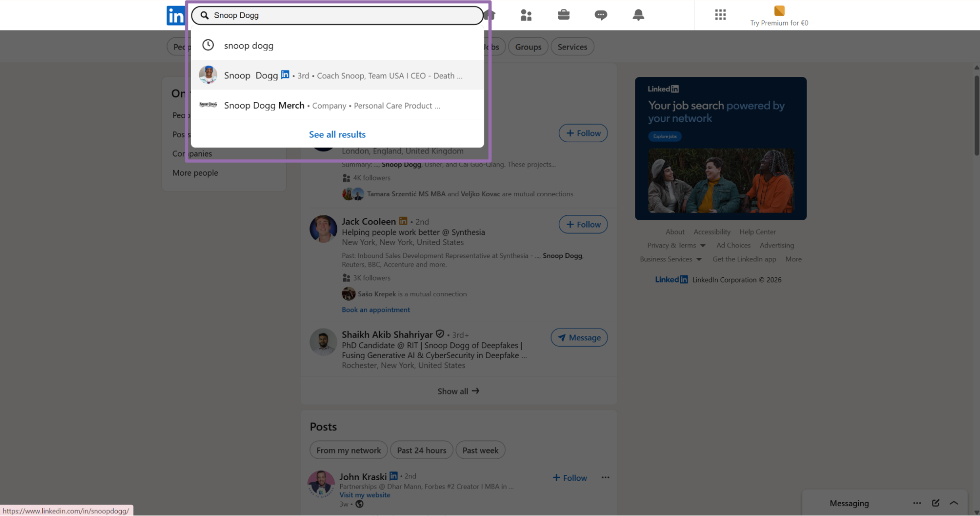Follow John Kraski

click(570, 478)
